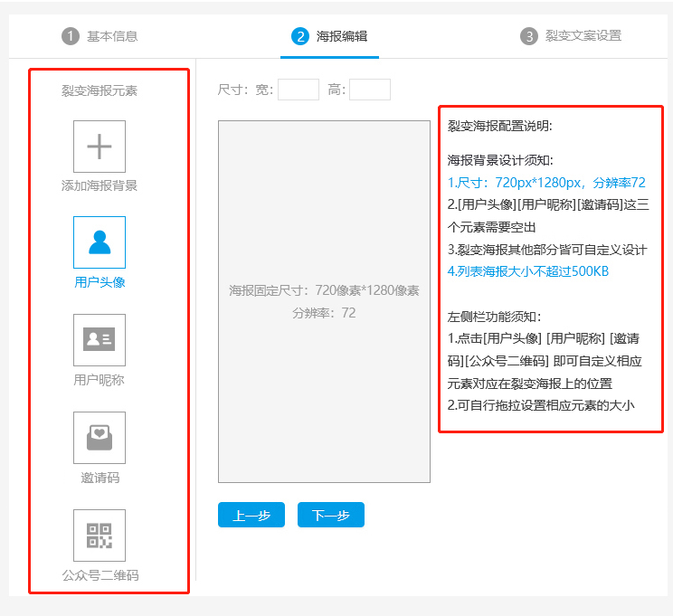673x616 pixels.
Task: Select the 用户昵称 nickname card icon
Action: (100, 340)
